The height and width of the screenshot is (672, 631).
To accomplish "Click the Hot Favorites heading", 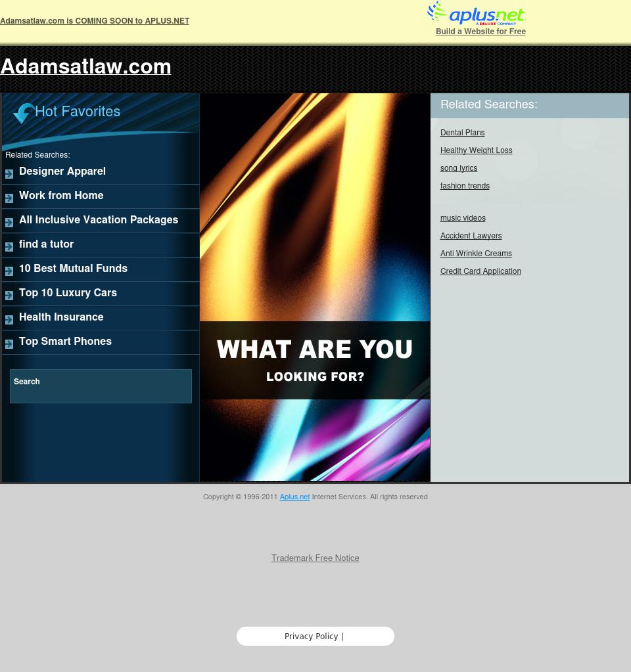I will pos(78,112).
